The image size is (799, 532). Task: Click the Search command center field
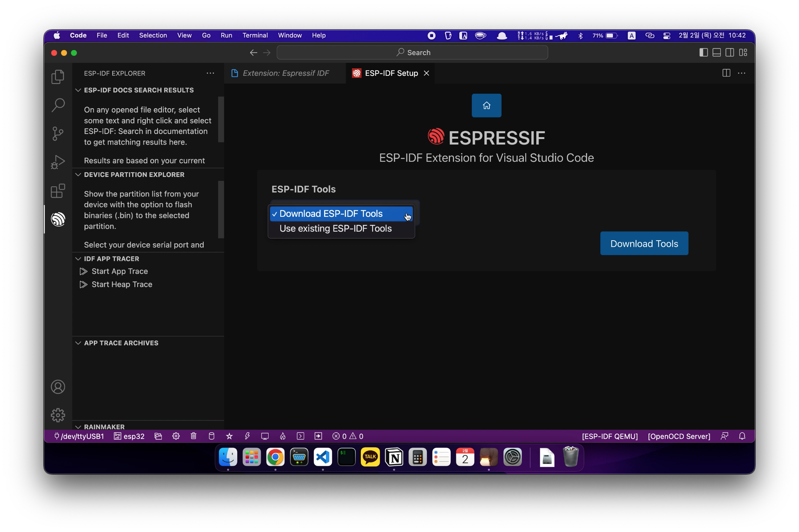click(x=412, y=53)
